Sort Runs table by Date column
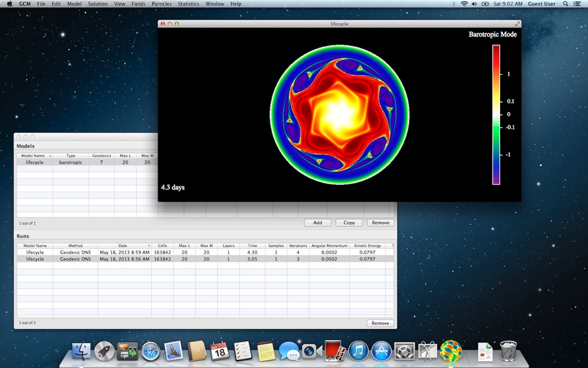 pos(124,245)
